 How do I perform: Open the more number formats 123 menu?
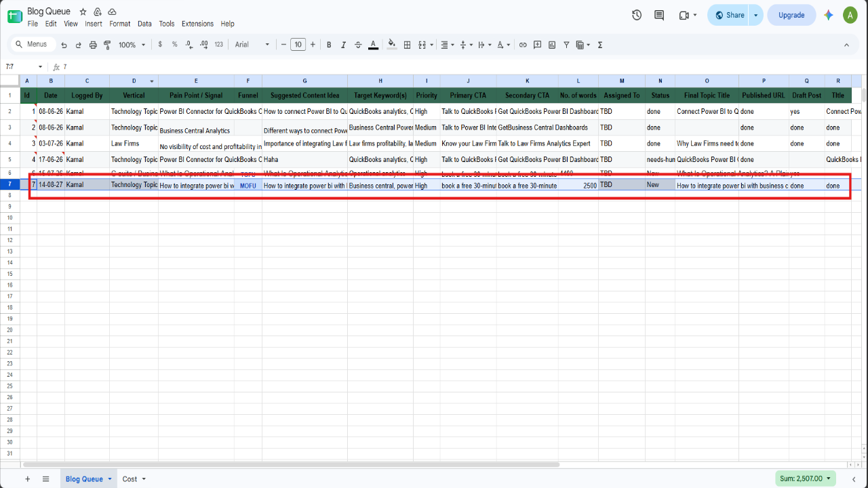[218, 45]
